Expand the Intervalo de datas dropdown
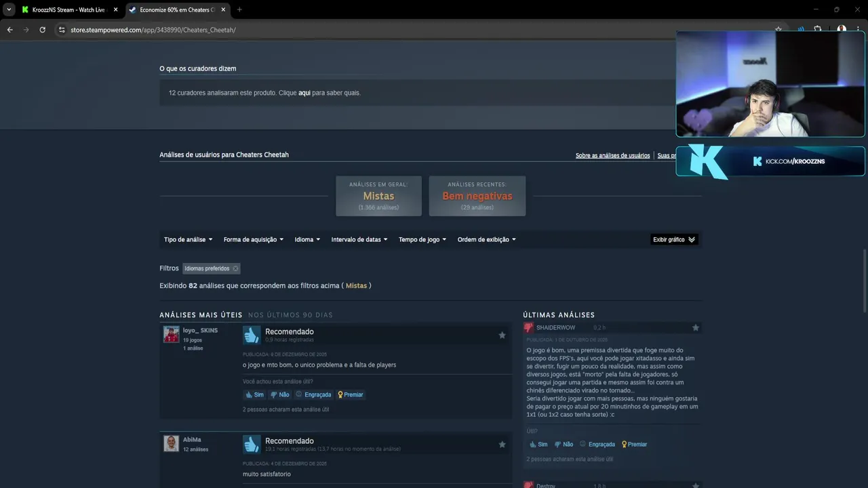Viewport: 868px width, 488px height. (x=359, y=239)
